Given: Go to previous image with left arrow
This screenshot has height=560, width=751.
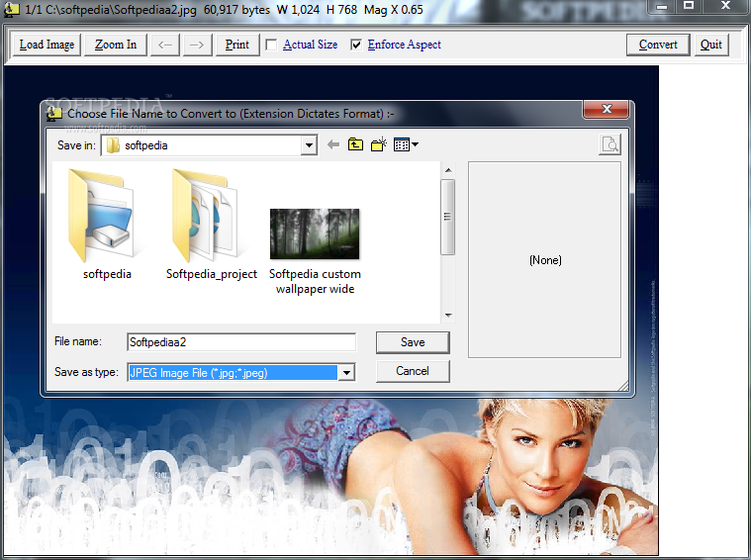Looking at the screenshot, I should (165, 45).
